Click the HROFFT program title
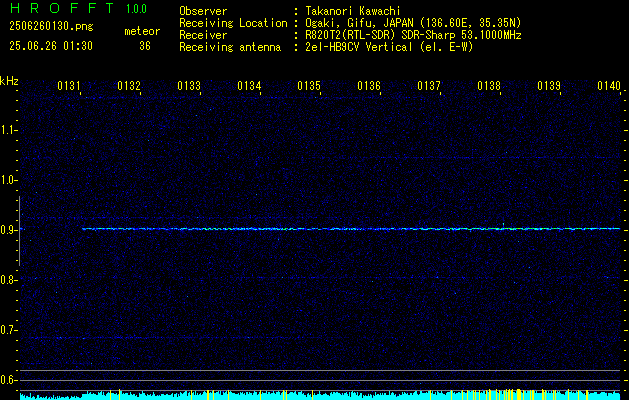The width and height of the screenshot is (629, 400). click(x=62, y=8)
